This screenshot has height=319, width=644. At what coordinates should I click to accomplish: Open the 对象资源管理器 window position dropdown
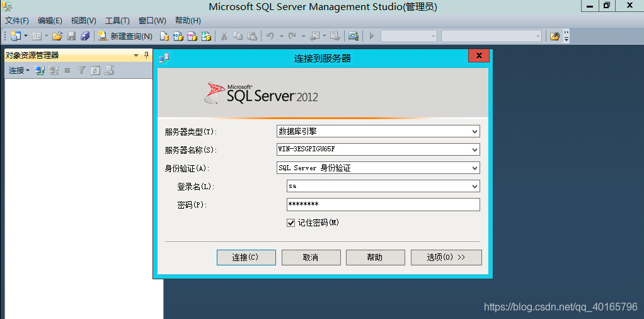click(x=136, y=55)
